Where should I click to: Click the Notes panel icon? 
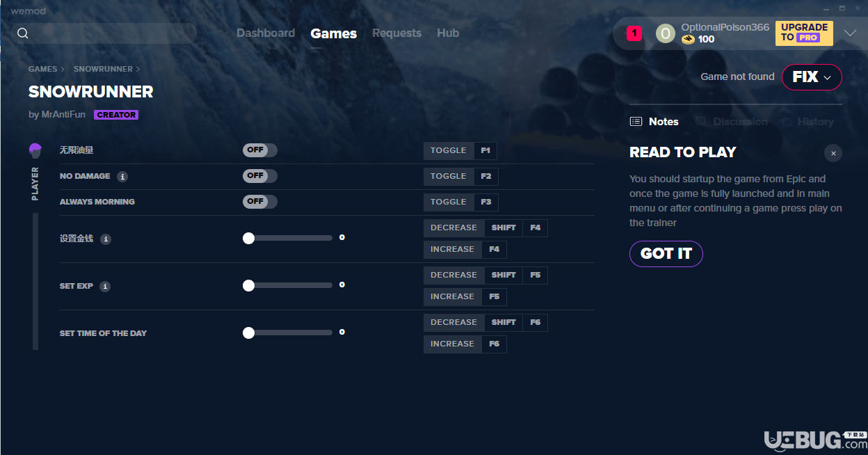coord(636,122)
